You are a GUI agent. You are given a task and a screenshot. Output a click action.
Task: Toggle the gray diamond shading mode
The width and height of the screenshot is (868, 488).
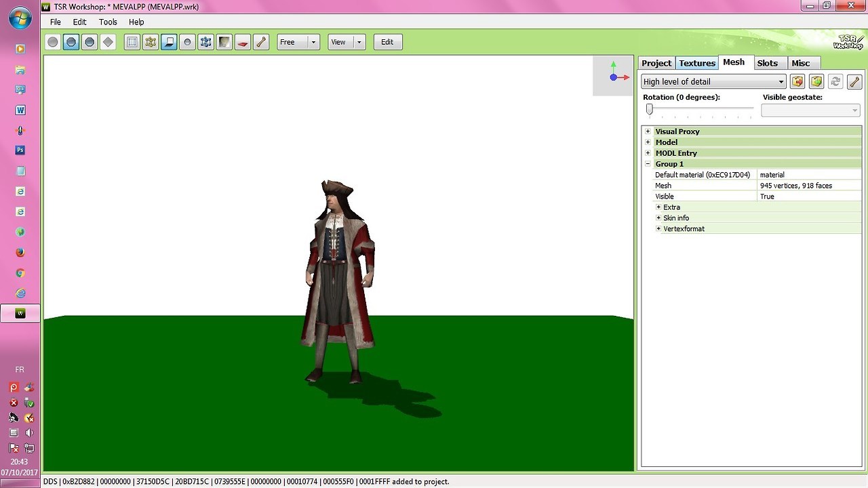(x=108, y=42)
